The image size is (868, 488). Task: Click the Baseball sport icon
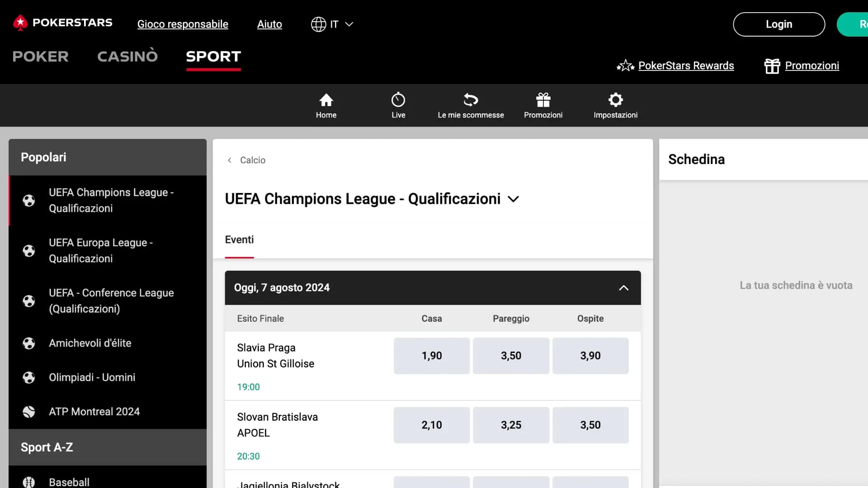[29, 482]
